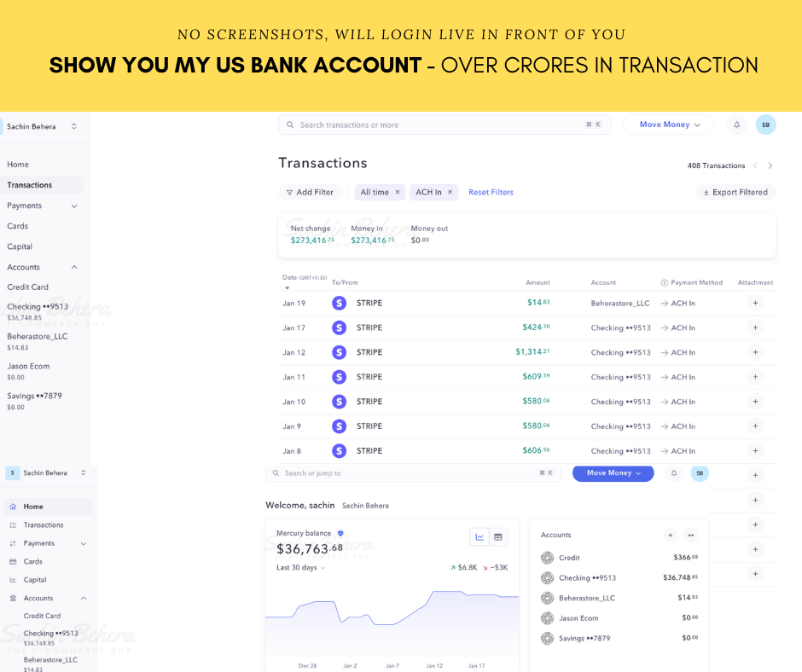The height and width of the screenshot is (672, 802).
Task: Expand the Last 30 days period dropdown
Action: click(301, 568)
